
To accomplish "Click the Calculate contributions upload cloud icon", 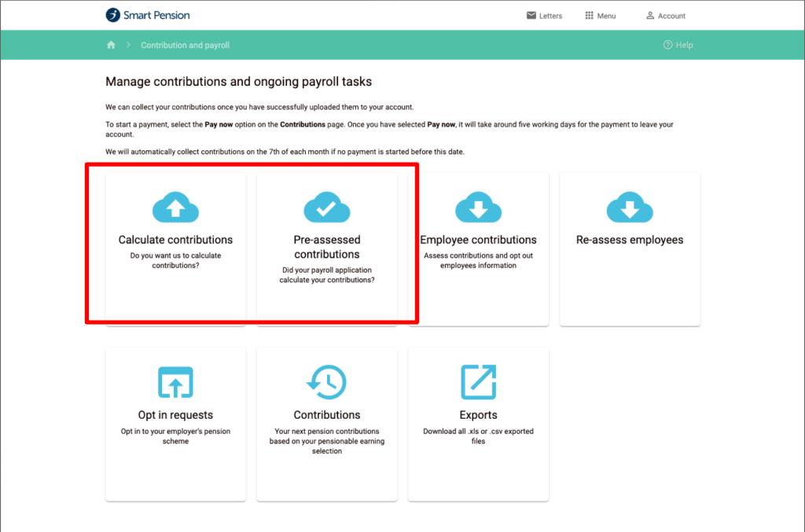I will [x=175, y=207].
